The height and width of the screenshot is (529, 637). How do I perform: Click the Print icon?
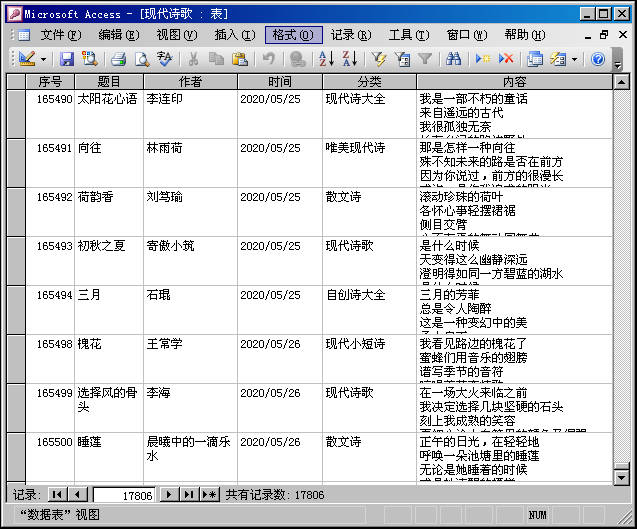(x=119, y=59)
